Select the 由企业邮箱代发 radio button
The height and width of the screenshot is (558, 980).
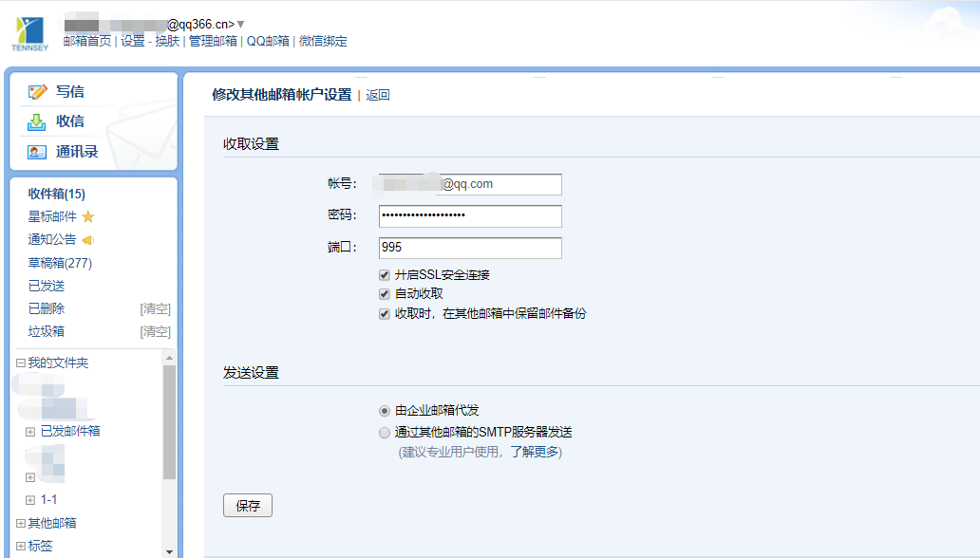click(x=384, y=410)
